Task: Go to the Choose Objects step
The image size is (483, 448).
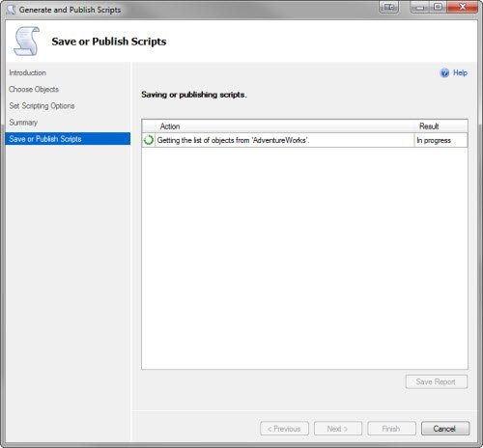Action: (x=34, y=89)
